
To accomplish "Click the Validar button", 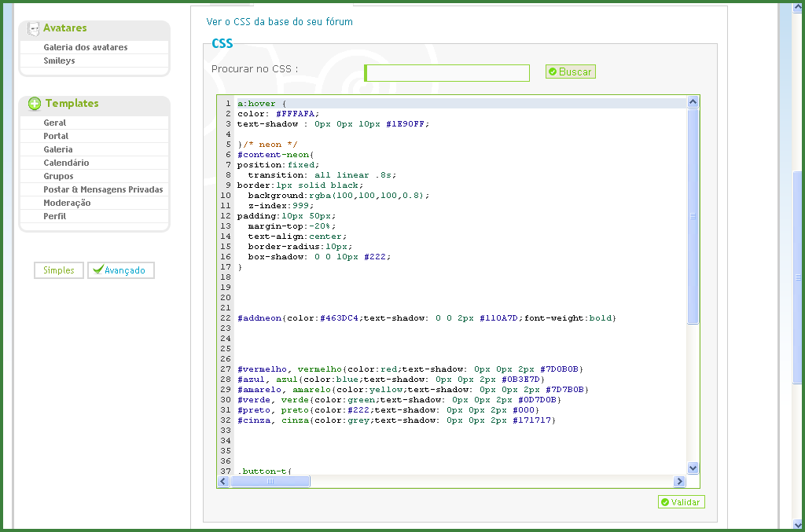I will click(682, 501).
